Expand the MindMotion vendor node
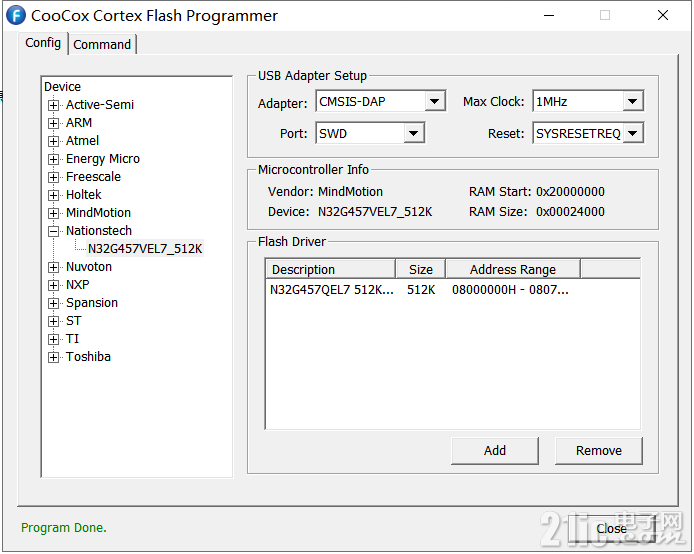The height and width of the screenshot is (554, 694). pyautogui.click(x=54, y=213)
